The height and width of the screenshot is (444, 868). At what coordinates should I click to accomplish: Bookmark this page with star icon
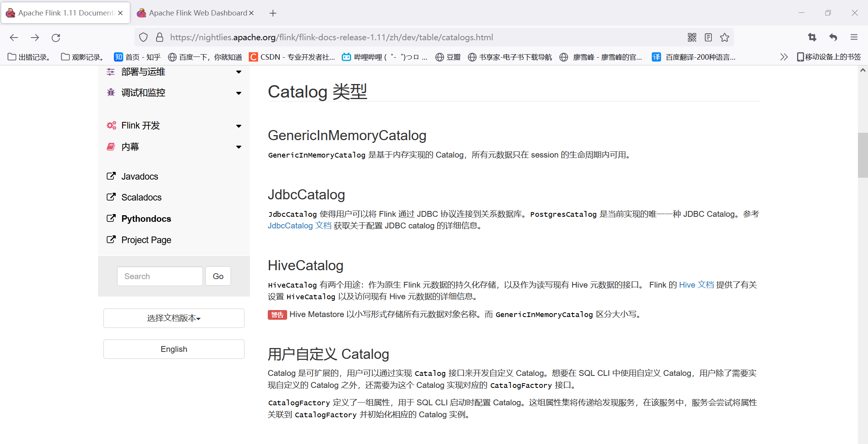(725, 38)
